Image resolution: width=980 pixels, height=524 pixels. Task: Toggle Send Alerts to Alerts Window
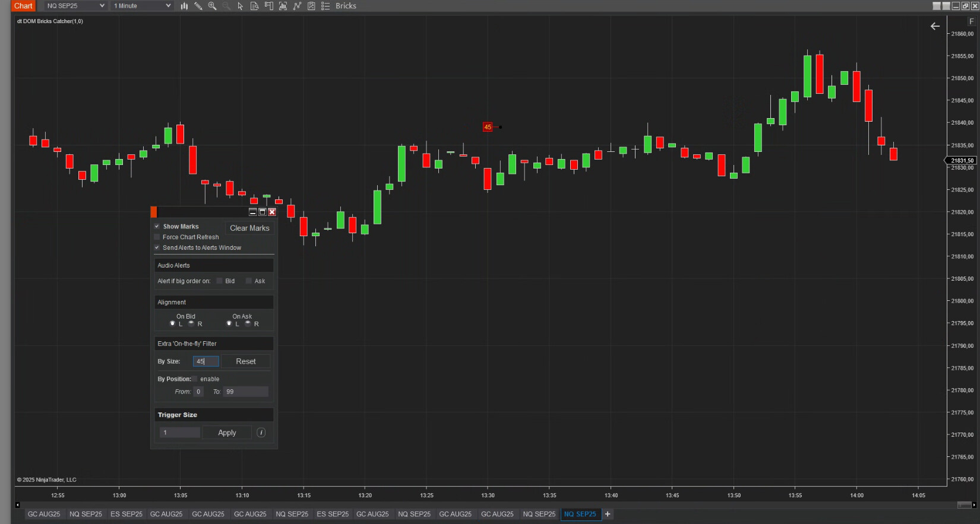coord(157,247)
